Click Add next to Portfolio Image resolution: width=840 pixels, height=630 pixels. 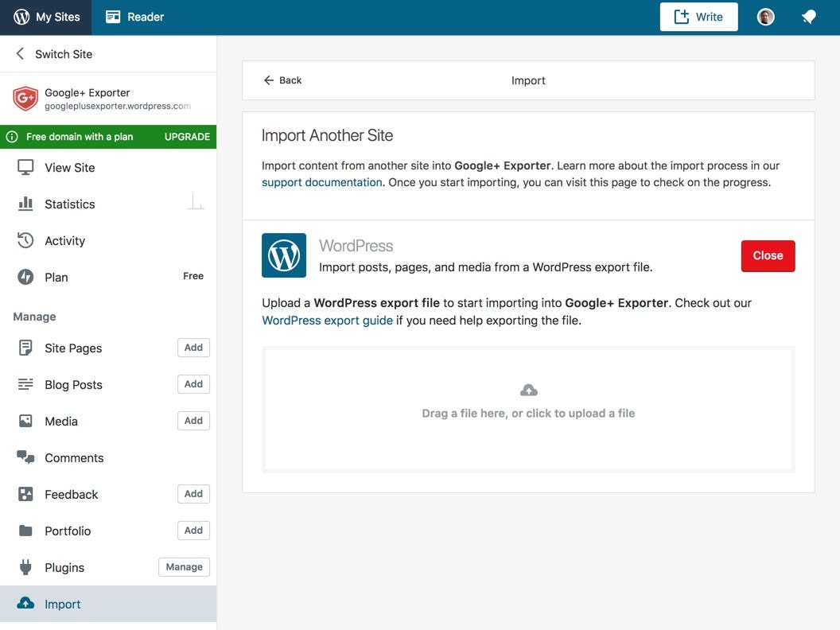coord(193,531)
